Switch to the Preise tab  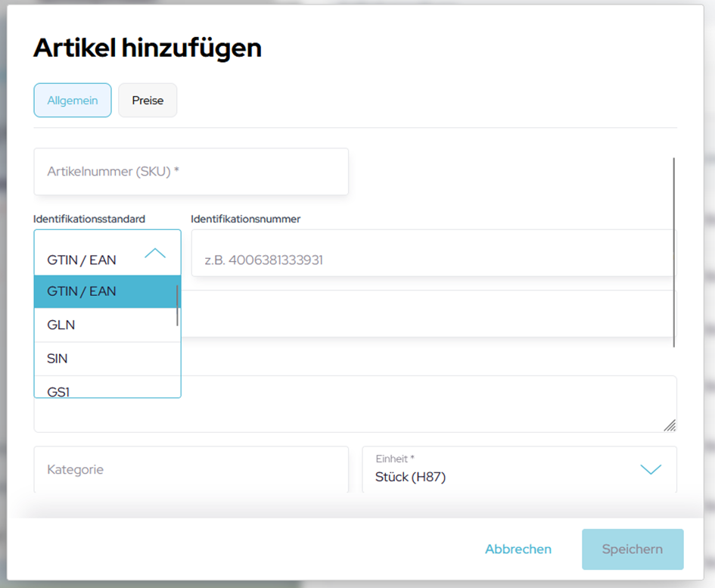click(x=148, y=101)
